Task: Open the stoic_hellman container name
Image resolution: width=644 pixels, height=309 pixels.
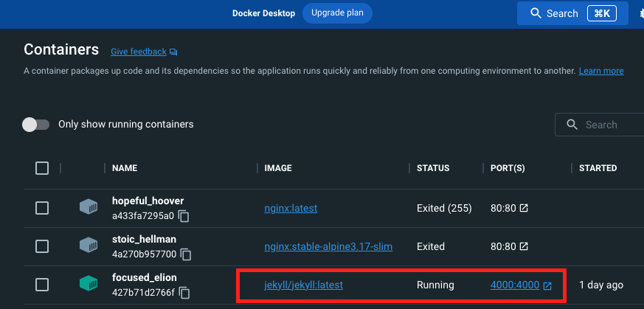Action: tap(144, 239)
